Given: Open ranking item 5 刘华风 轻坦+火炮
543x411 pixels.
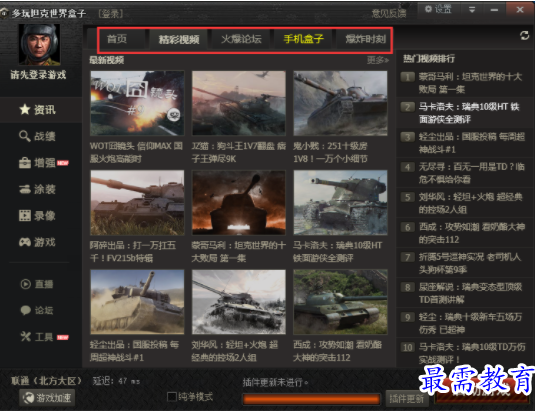Looking at the screenshot, I should click(x=465, y=203).
